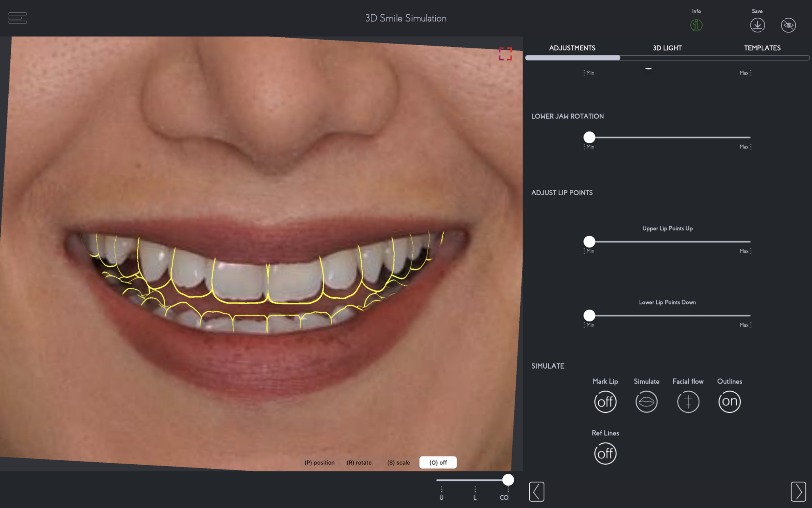Toggle the (O) off outline mode
This screenshot has width=812, height=508.
[x=438, y=462]
